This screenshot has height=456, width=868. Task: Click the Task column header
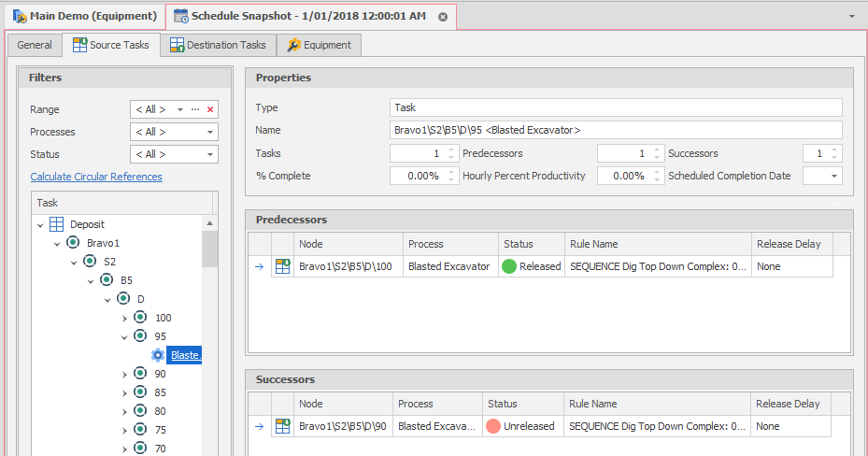121,203
